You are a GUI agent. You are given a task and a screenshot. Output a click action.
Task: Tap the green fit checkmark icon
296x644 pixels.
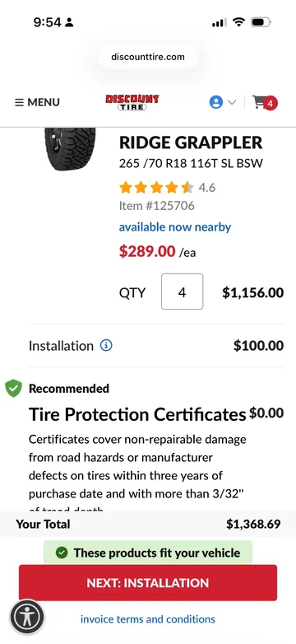[62, 553]
